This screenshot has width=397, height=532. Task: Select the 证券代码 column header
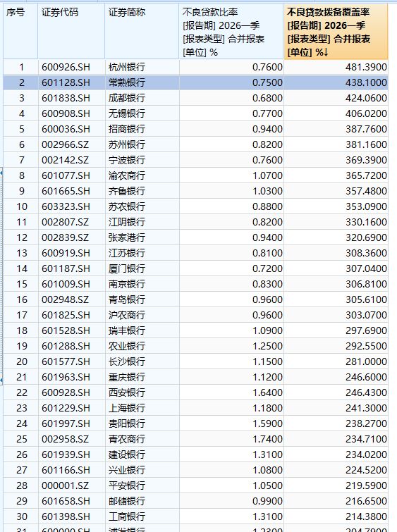click(x=71, y=32)
